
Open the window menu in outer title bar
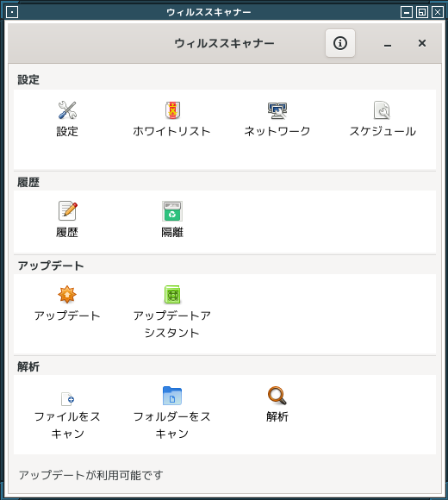pos(12,12)
